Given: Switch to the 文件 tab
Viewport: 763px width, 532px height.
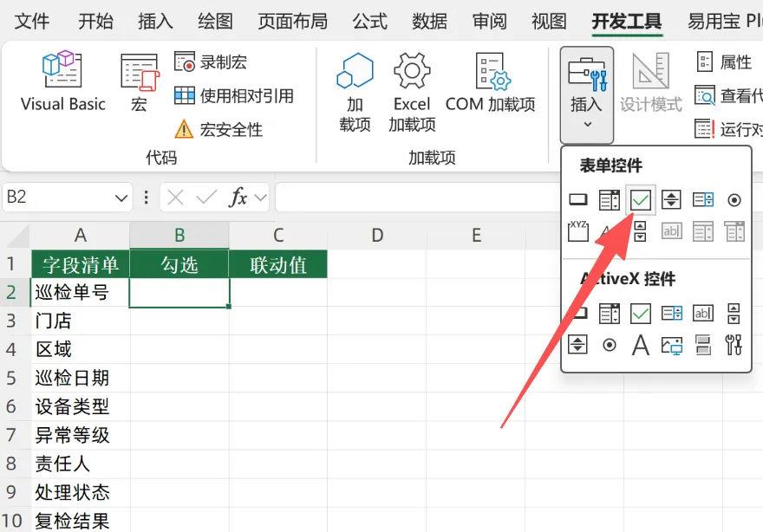Looking at the screenshot, I should click(x=32, y=22).
